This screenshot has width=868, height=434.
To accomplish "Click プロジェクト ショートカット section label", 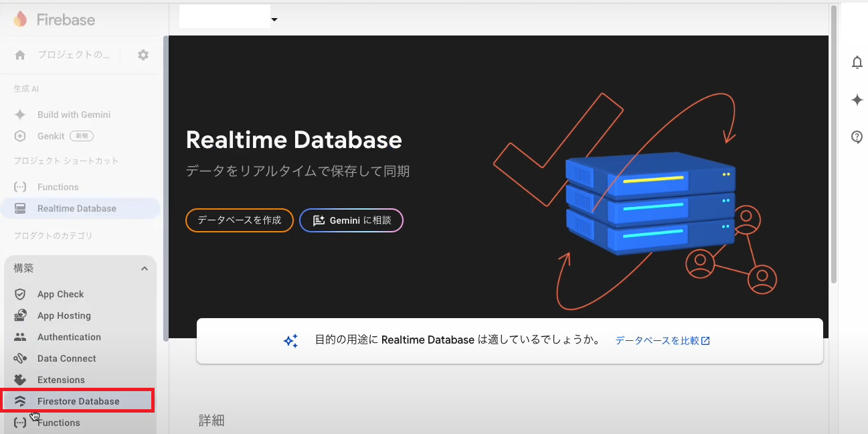I will coord(66,161).
